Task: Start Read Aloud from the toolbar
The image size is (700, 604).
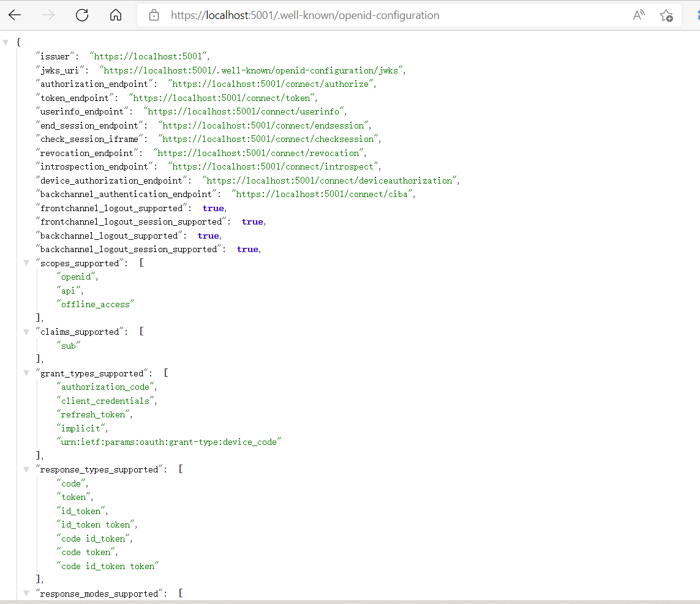Action: (638, 15)
